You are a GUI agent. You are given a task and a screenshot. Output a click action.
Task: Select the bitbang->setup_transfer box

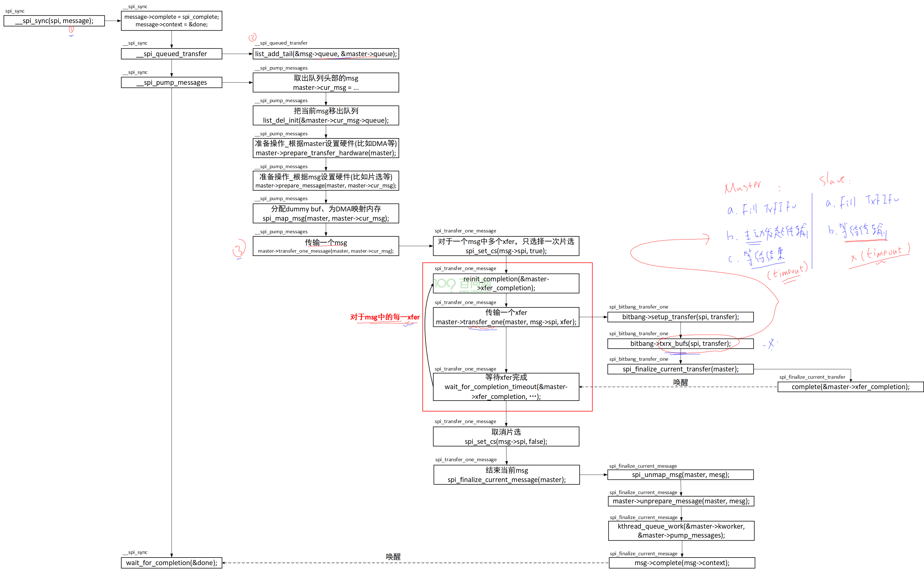[680, 317]
